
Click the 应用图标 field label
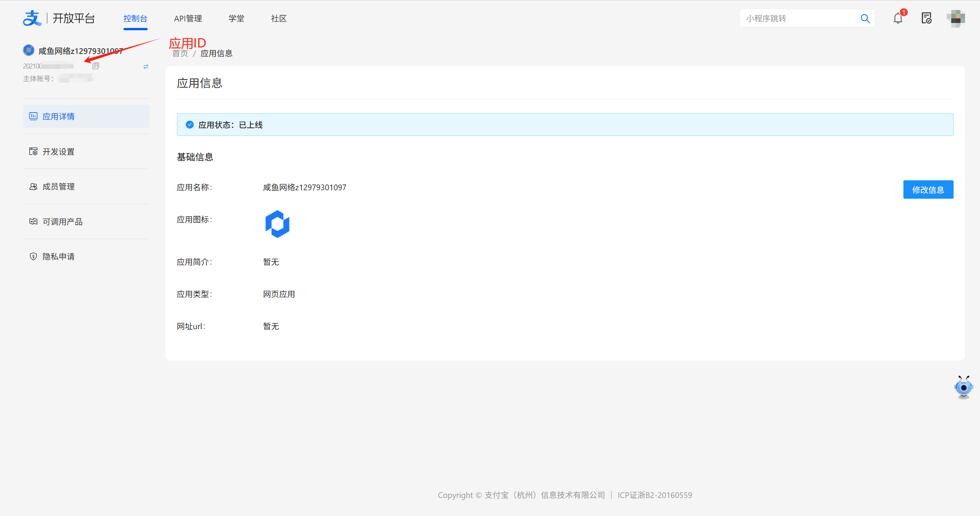pyautogui.click(x=194, y=219)
